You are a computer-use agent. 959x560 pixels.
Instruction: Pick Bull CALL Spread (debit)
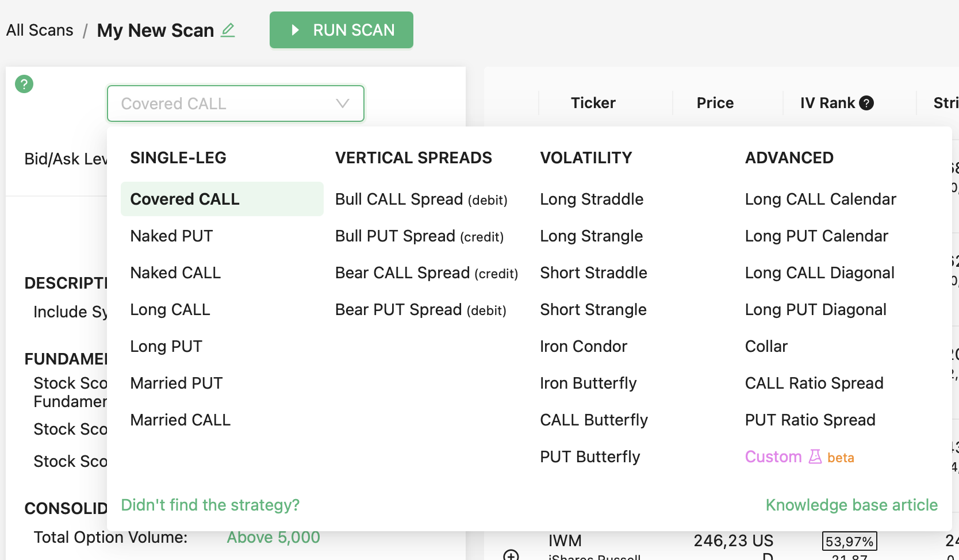click(x=421, y=199)
